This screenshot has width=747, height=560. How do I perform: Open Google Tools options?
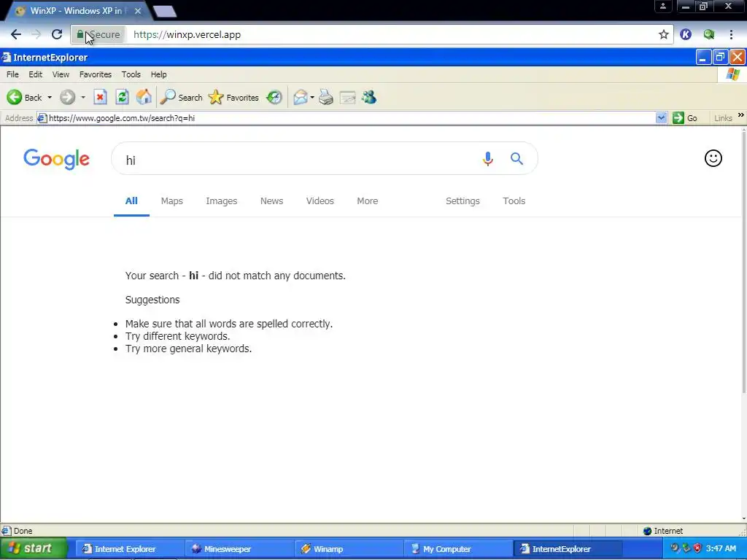[x=514, y=201]
